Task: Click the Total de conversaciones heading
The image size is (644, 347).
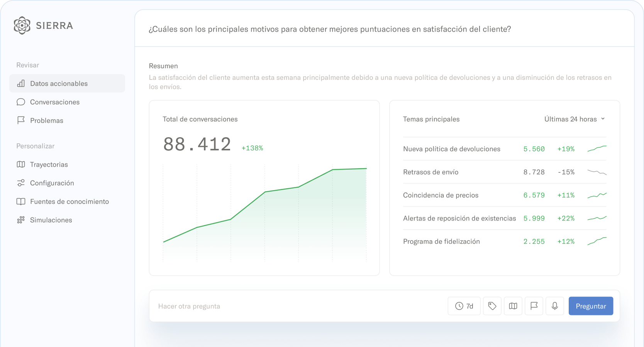Action: 200,119
